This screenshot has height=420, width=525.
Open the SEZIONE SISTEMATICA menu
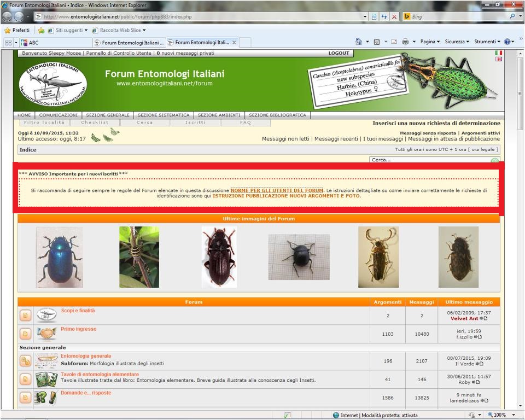164,115
